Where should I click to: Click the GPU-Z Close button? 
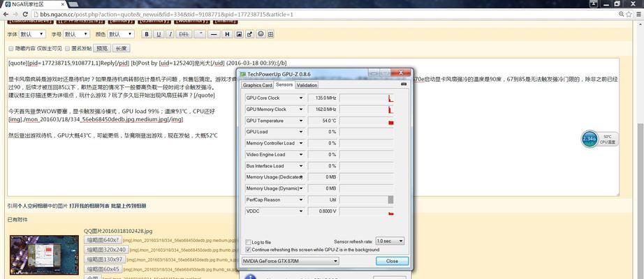click(392, 261)
